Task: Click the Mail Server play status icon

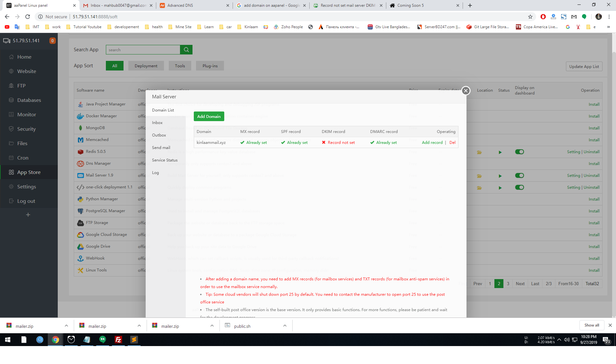Action: (x=500, y=176)
